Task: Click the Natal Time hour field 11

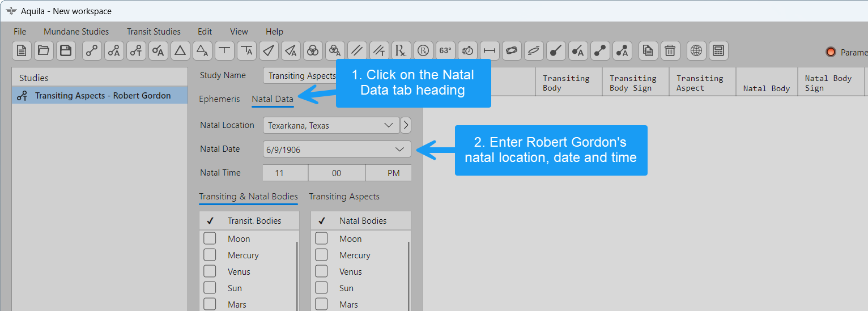Action: (286, 173)
